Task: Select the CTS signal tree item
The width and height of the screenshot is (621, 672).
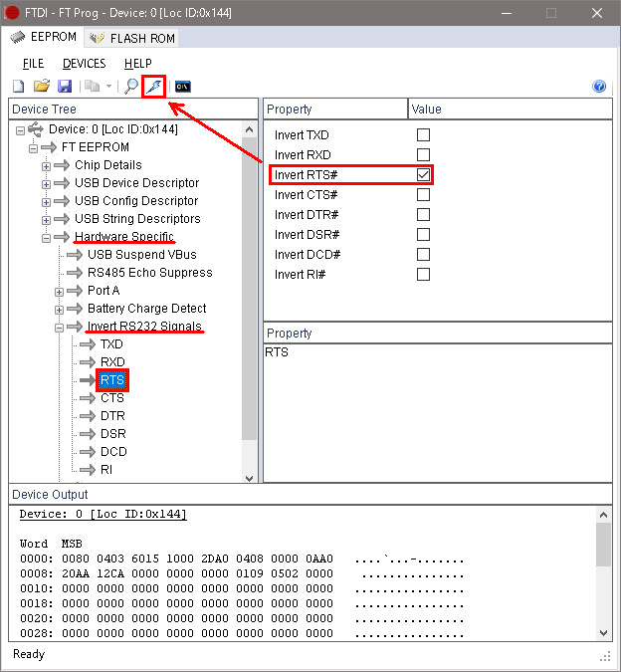Action: click(112, 398)
